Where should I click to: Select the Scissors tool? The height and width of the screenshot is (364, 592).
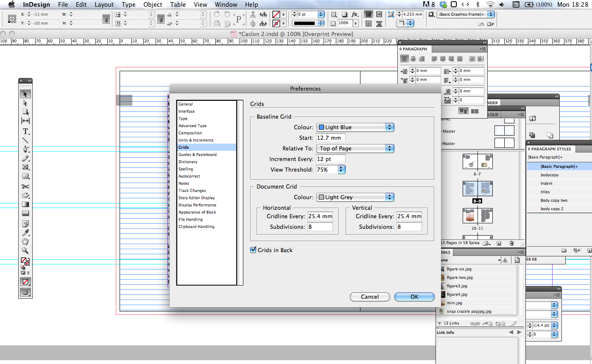coord(25,186)
